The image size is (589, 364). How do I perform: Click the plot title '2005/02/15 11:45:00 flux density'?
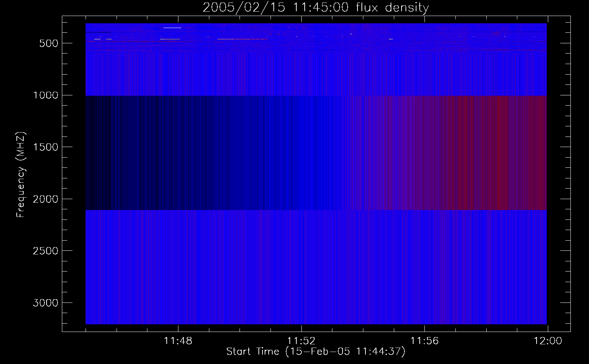316,8
